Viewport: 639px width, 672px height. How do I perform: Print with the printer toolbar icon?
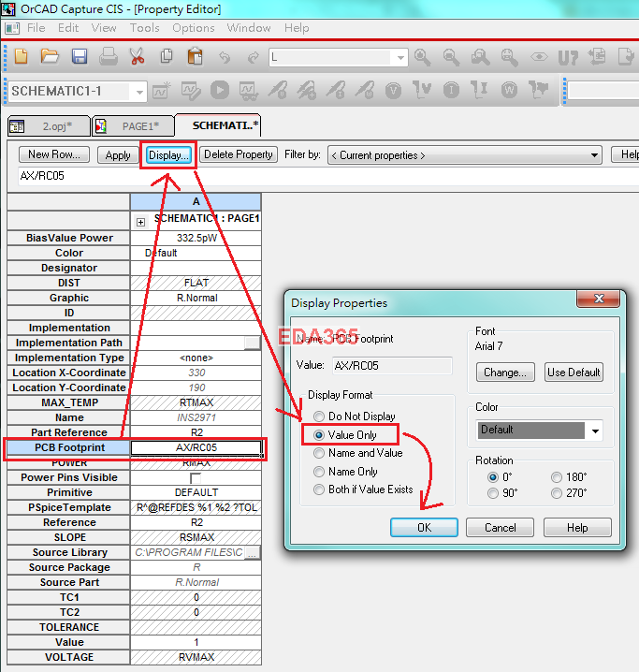pyautogui.click(x=109, y=56)
